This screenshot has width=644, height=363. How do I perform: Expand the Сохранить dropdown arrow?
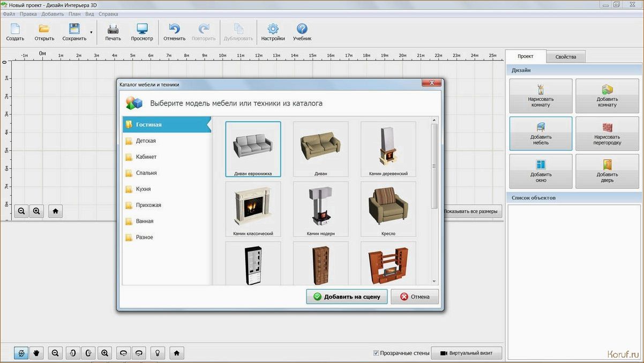tap(91, 32)
